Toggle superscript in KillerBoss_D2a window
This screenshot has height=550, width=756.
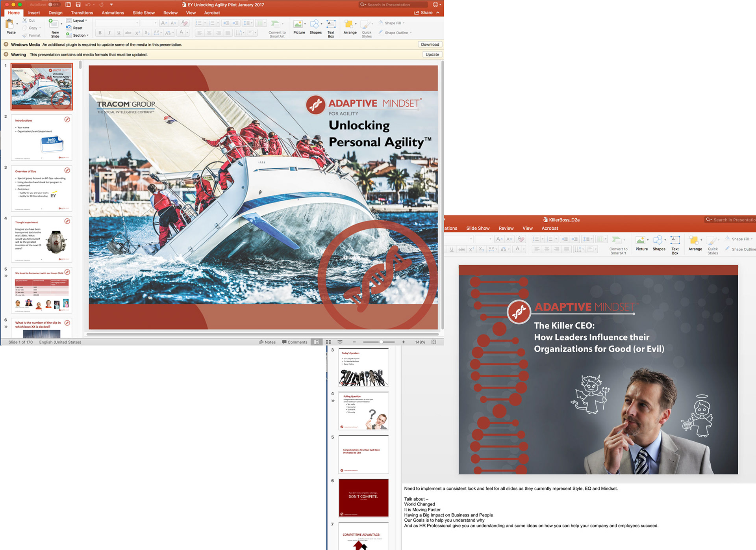[x=471, y=249]
